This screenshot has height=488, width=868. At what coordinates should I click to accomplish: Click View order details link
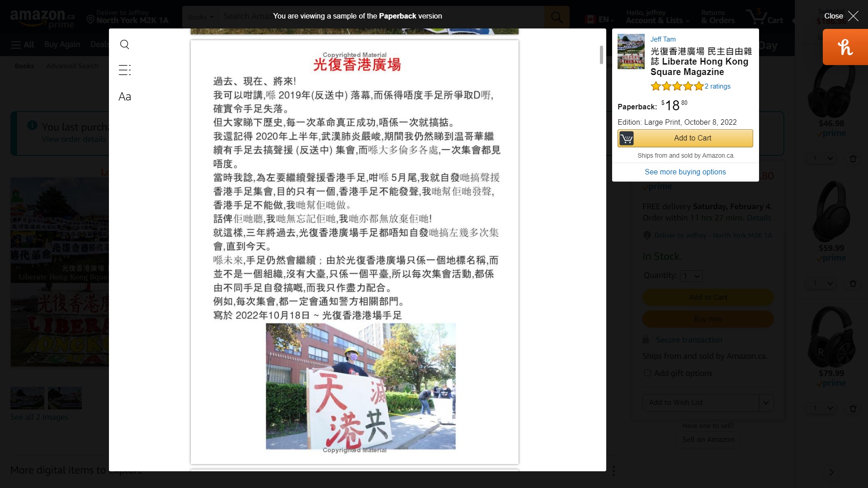coord(74,139)
